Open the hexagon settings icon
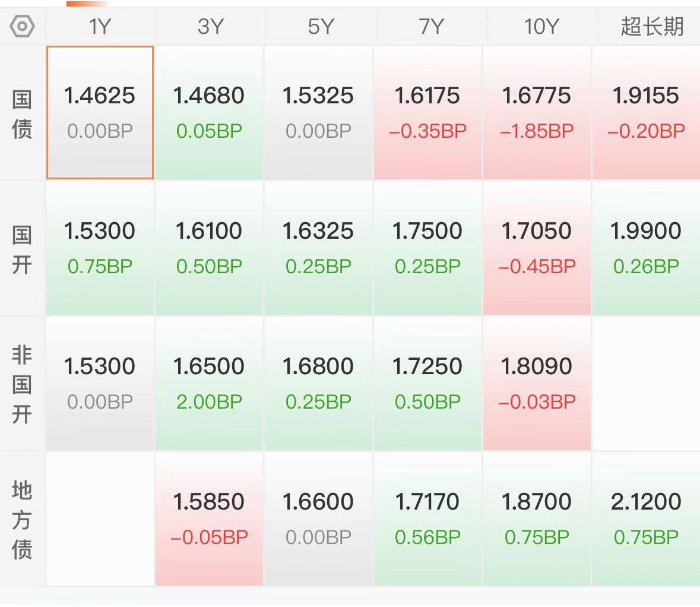 [22, 26]
